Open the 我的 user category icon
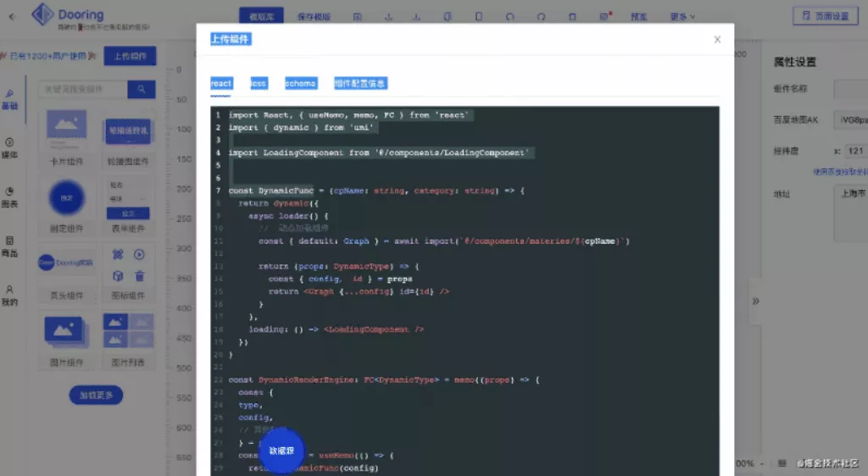Viewport: 868px width, 476px height. point(9,295)
